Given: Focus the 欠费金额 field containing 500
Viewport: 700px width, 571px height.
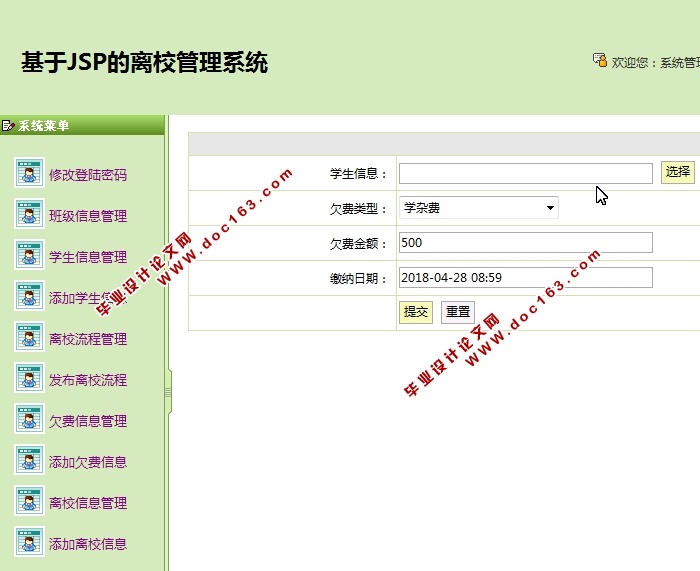Looking at the screenshot, I should (525, 242).
